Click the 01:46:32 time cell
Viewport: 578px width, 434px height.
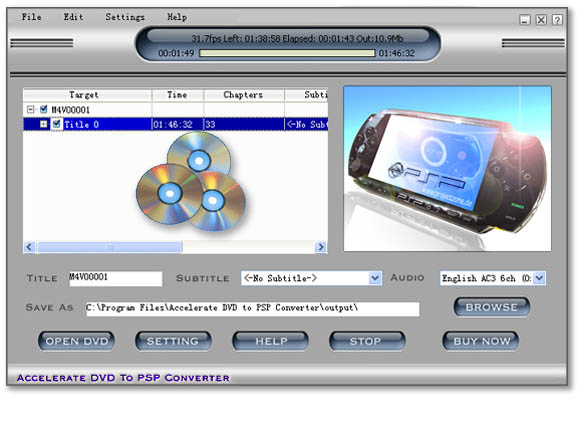coord(178,124)
